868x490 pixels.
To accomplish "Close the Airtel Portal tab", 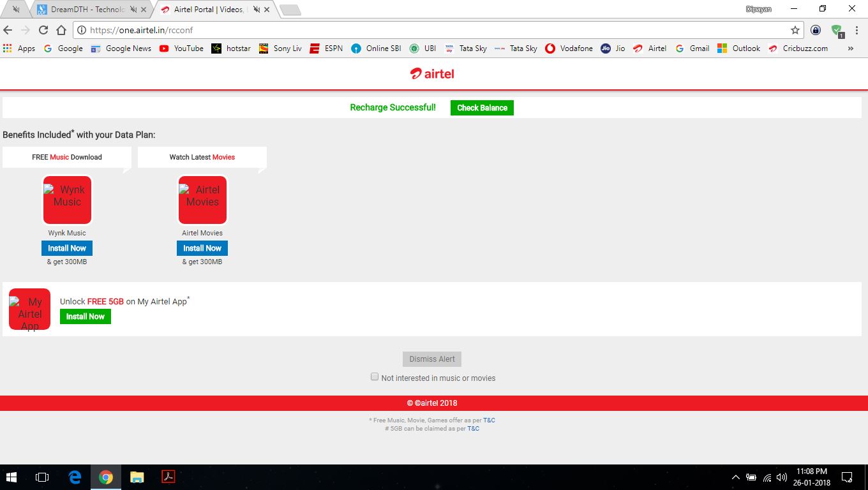I will click(x=266, y=10).
